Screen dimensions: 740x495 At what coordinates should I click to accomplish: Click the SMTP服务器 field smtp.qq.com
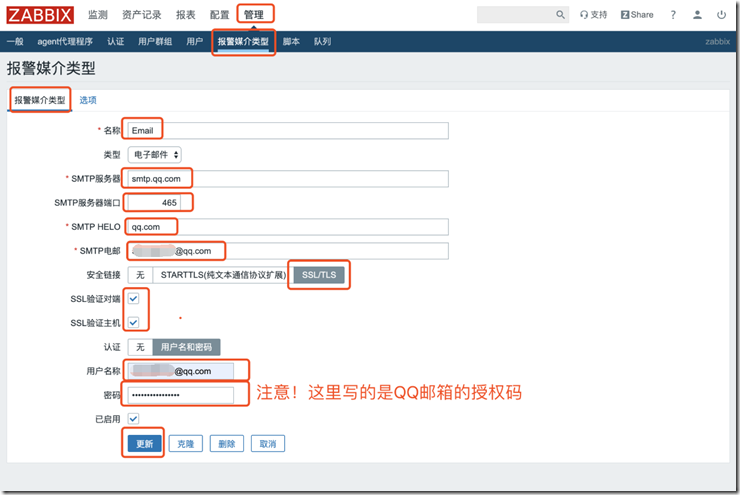coord(288,179)
